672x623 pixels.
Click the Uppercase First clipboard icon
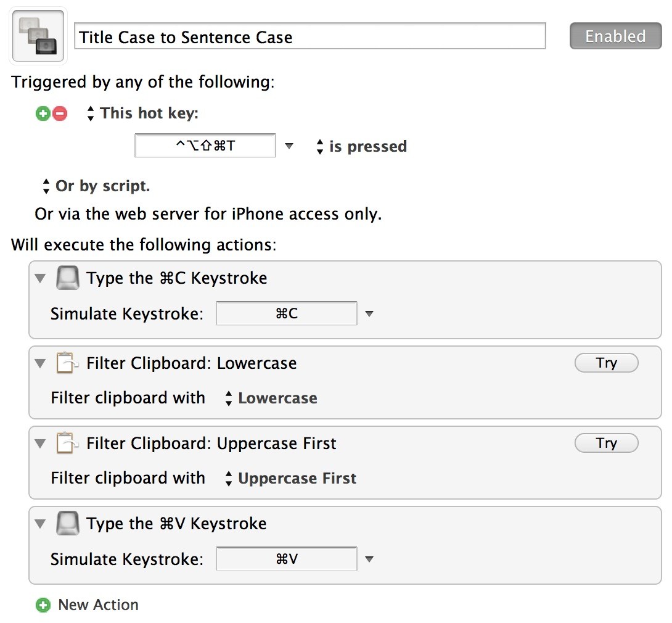pyautogui.click(x=68, y=443)
